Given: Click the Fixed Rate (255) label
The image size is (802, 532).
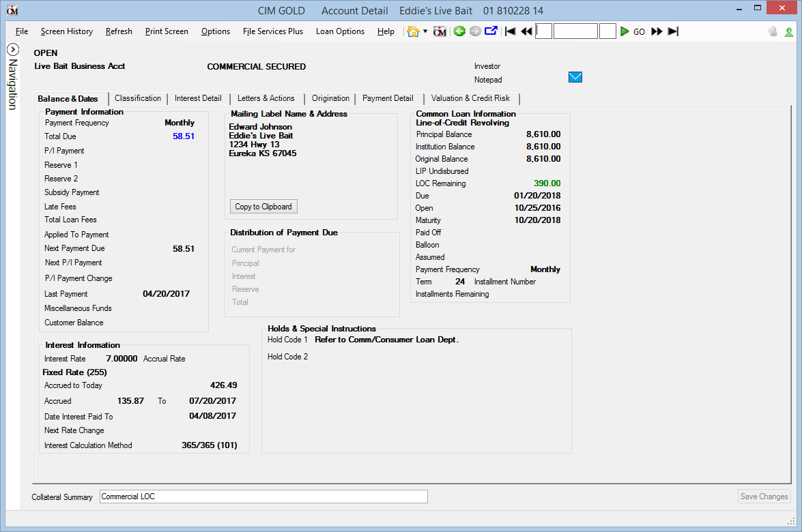Looking at the screenshot, I should 74,372.
